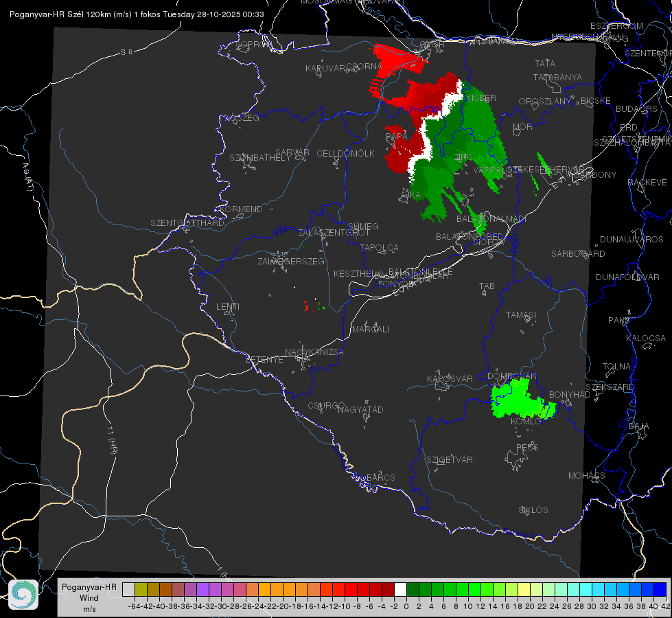Click the DUNAFOLDVAR city label
672x618 pixels.
point(627,277)
